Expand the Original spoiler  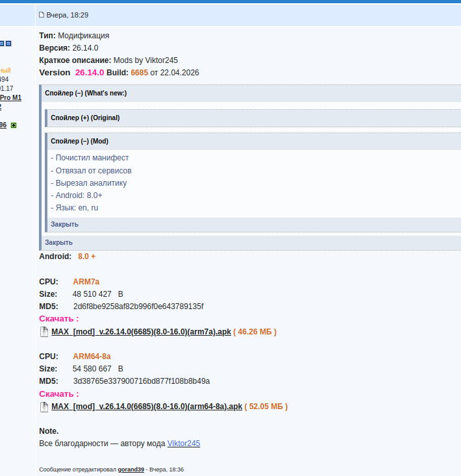pyautogui.click(x=85, y=118)
